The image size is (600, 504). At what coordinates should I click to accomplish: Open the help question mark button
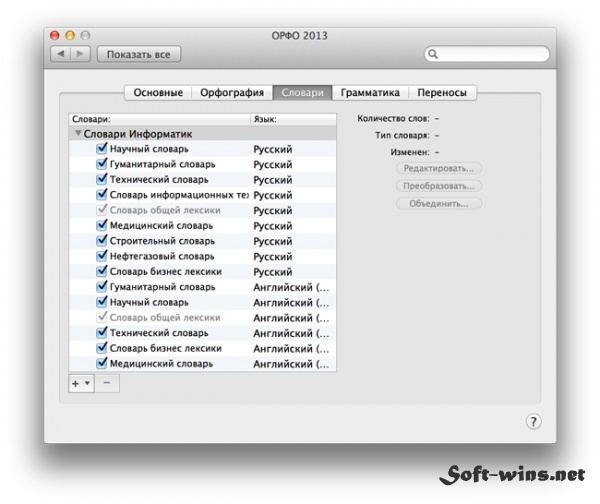click(x=533, y=422)
